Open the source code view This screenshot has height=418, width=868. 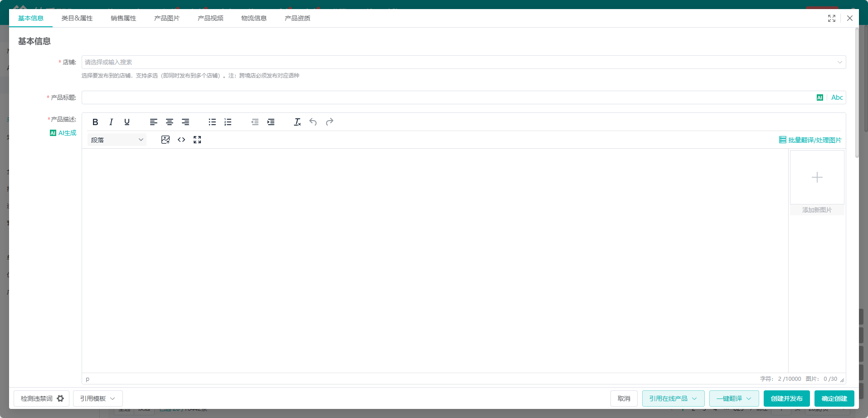[181, 140]
